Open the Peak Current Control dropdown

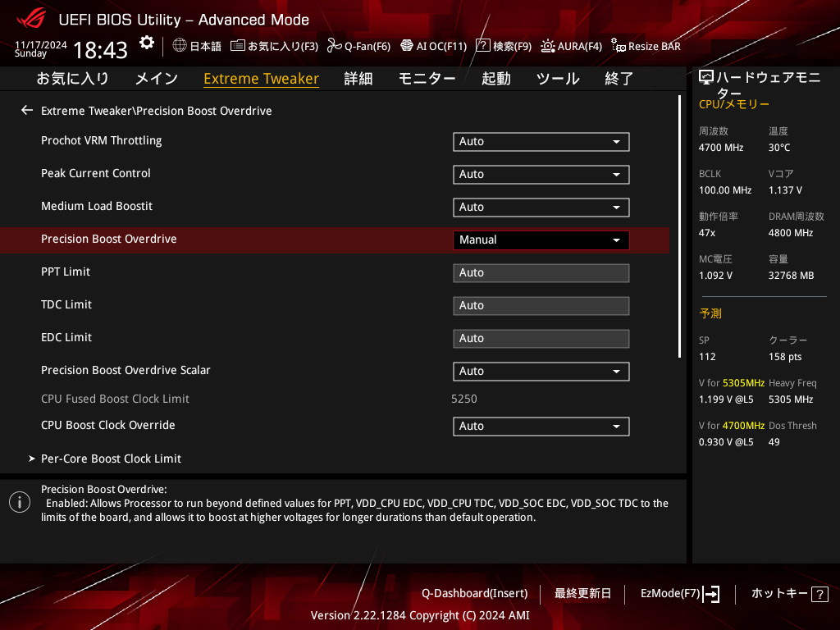(541, 174)
